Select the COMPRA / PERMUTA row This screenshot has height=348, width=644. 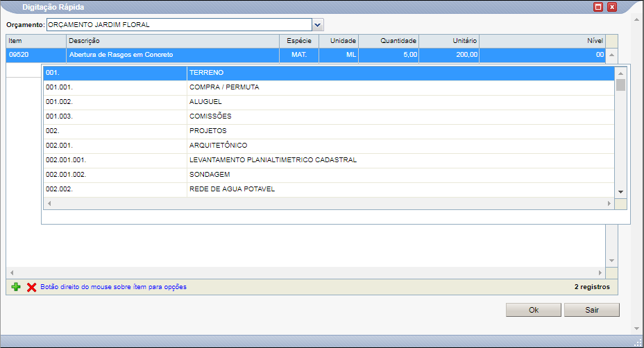click(x=329, y=87)
